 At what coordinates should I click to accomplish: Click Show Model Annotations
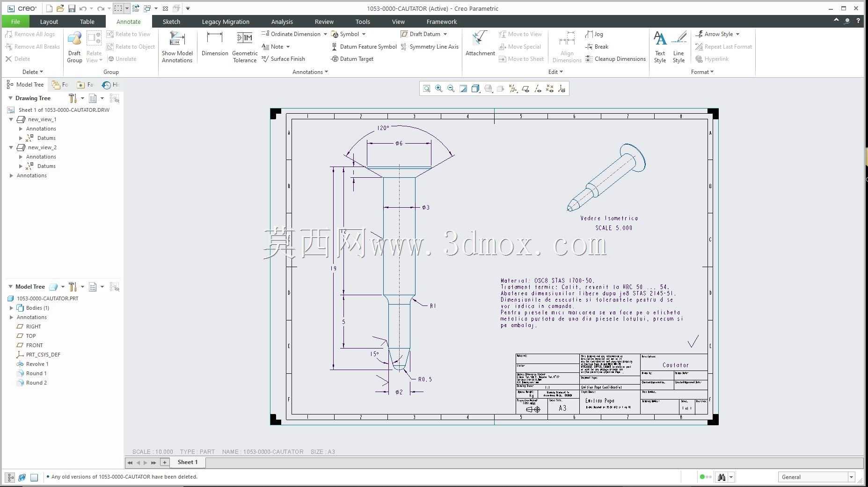click(177, 47)
